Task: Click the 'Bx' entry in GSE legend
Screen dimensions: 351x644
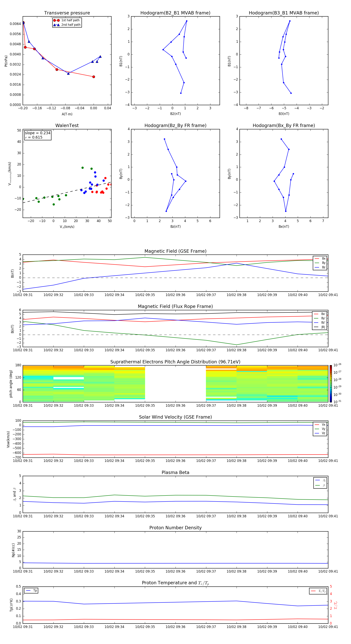Action: pyautogui.click(x=320, y=259)
